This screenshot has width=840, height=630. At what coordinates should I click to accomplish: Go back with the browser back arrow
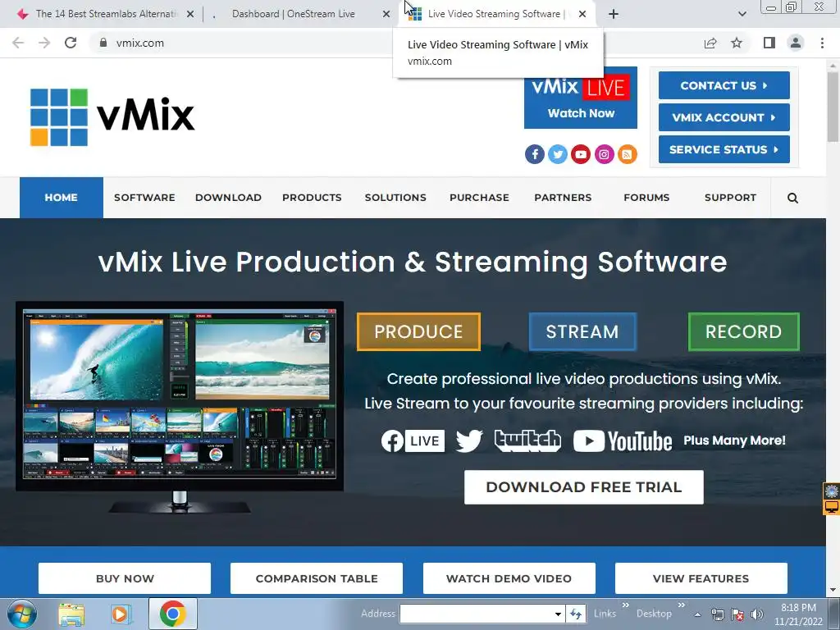[18, 43]
